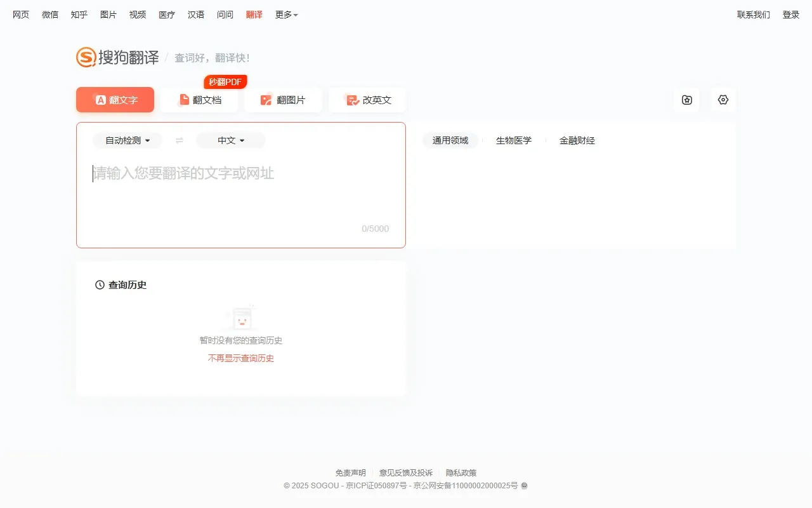Open the 翻文档 document translation feature
Viewport: 812px width, 508px height.
[x=199, y=100]
